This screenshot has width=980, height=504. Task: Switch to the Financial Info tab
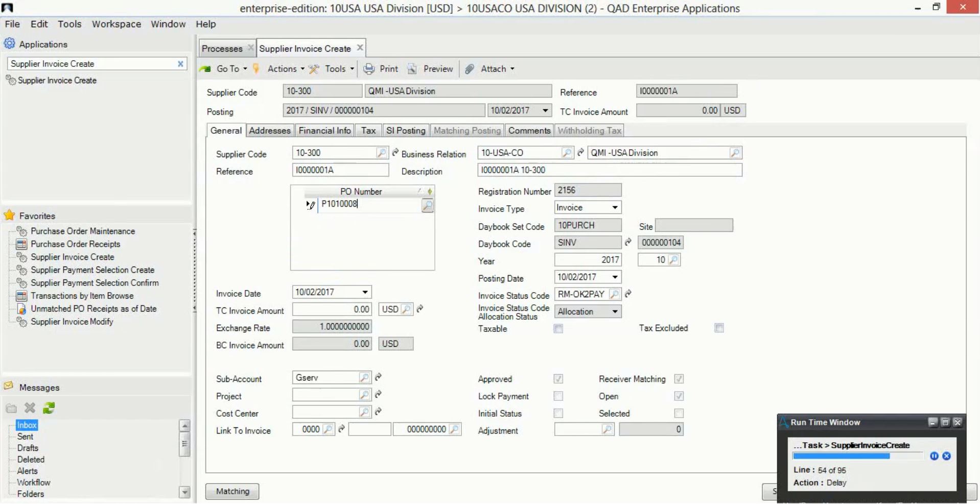pos(324,131)
